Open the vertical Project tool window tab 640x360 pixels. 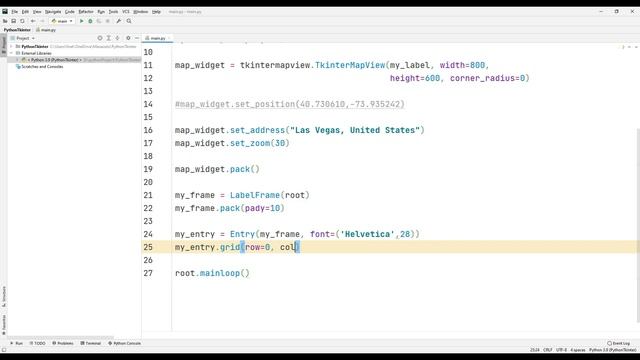point(4,44)
